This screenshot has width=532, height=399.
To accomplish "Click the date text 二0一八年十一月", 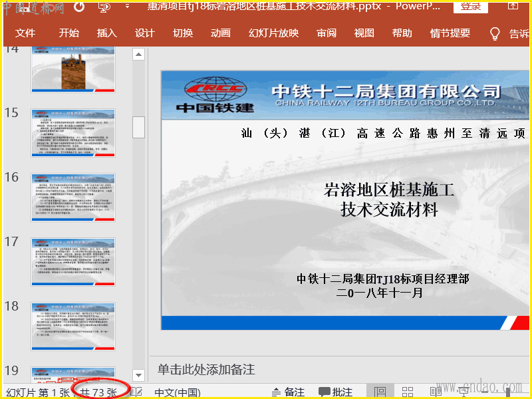I will coord(379,293).
